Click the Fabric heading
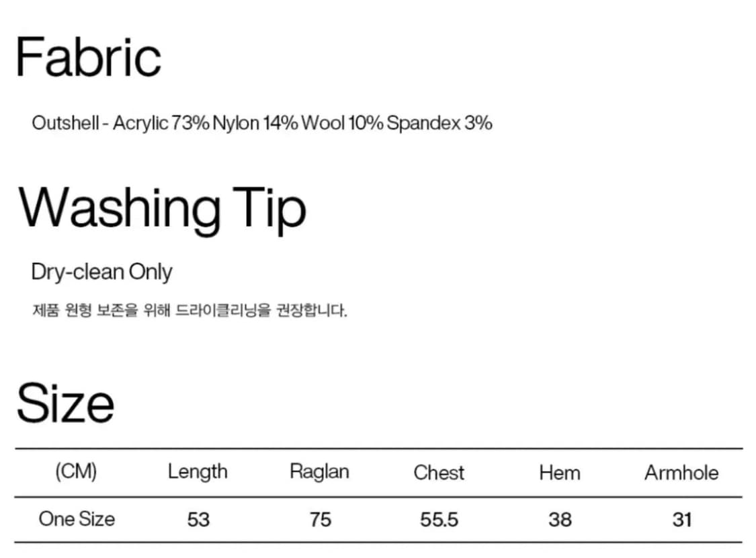Viewport: 756px width, 558px height. (88, 58)
